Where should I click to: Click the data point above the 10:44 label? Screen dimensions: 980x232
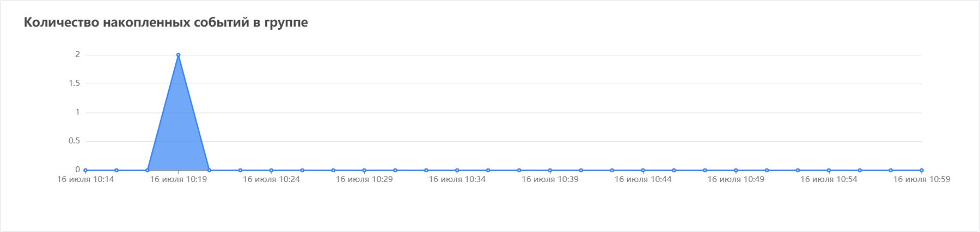pos(643,171)
